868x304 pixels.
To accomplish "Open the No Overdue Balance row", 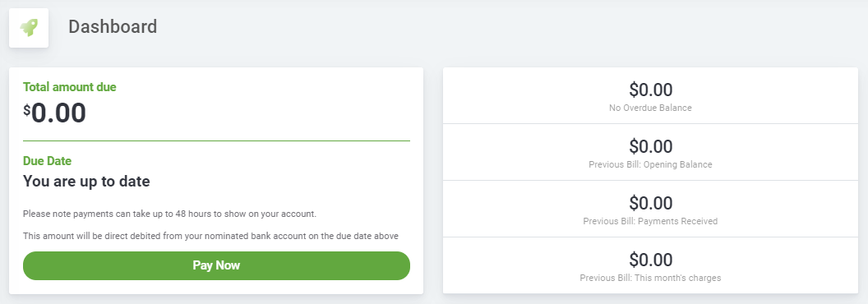I will click(650, 96).
